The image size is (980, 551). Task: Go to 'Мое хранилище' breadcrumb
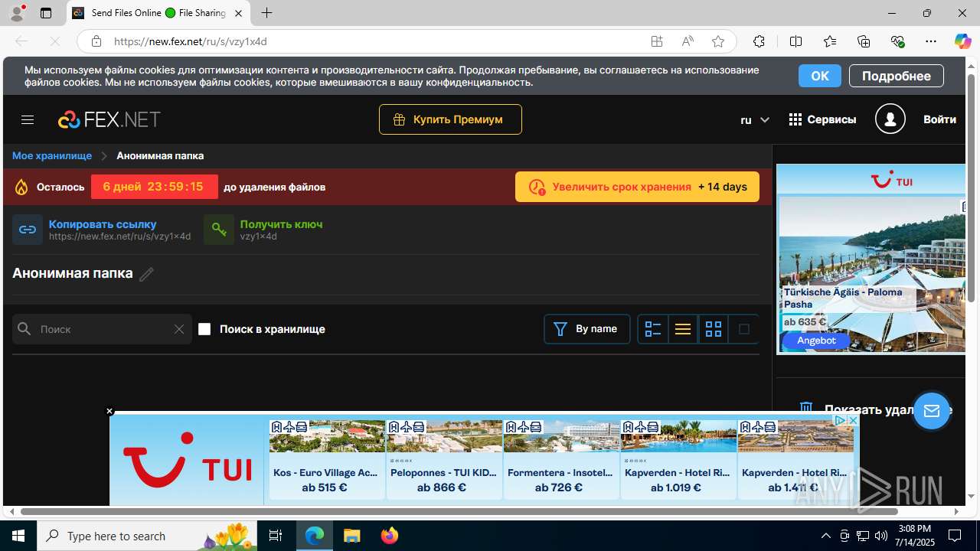[52, 155]
